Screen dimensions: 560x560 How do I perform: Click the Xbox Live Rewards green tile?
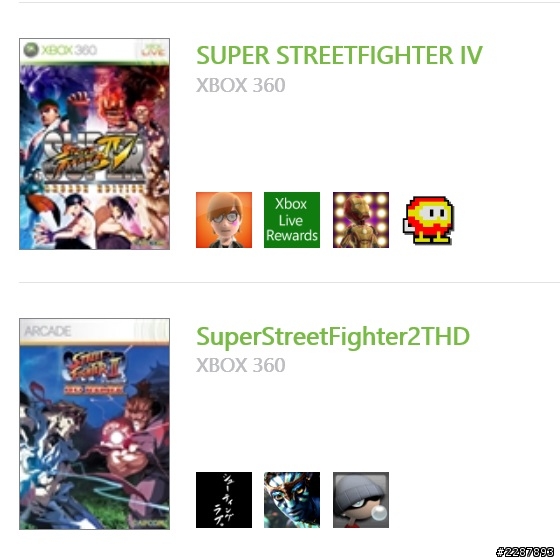click(x=292, y=220)
